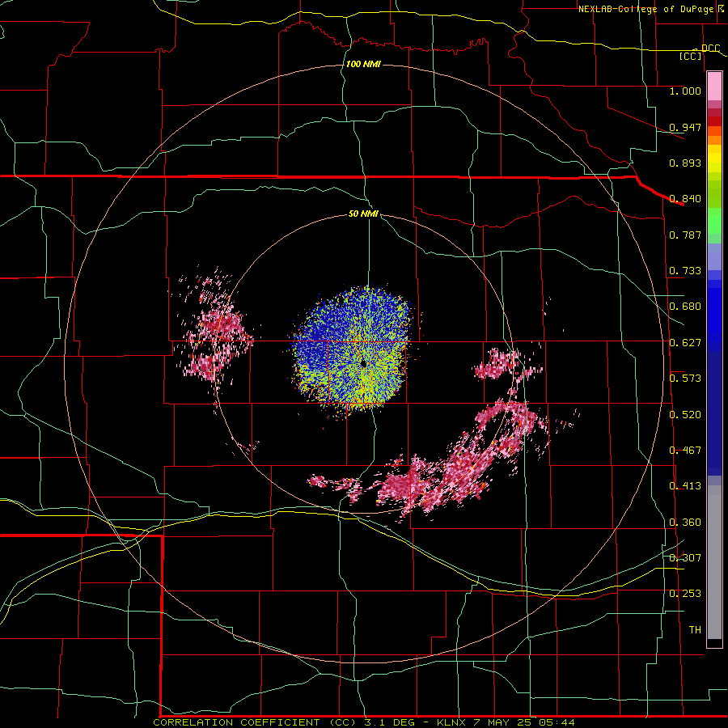Click the 0.893 scale value
728x728 pixels.
685,163
